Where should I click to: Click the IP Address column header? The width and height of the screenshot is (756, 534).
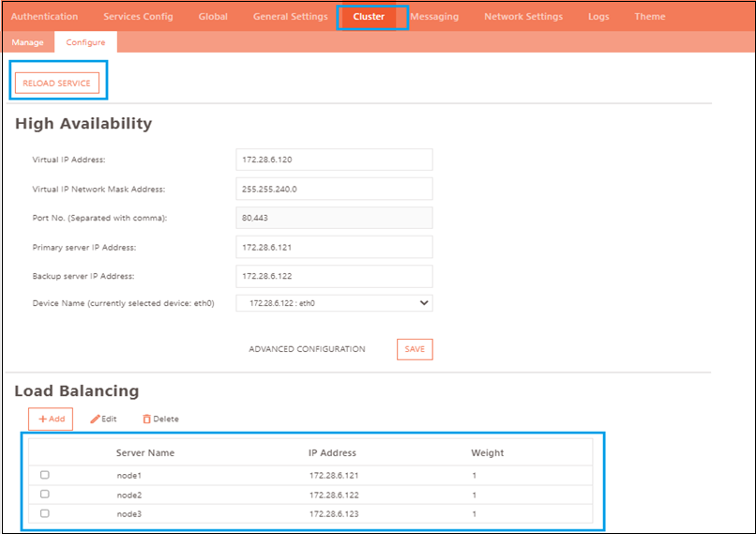[332, 453]
